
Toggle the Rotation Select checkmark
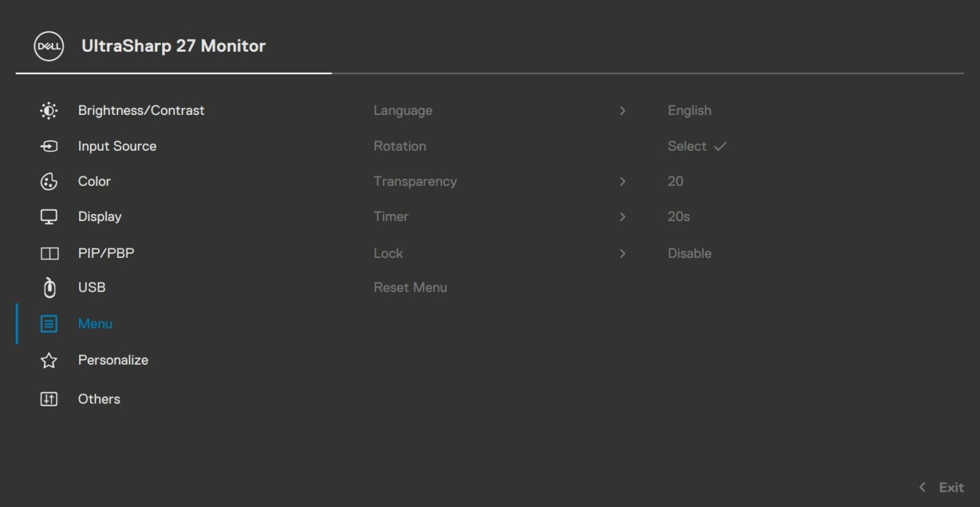coord(720,146)
